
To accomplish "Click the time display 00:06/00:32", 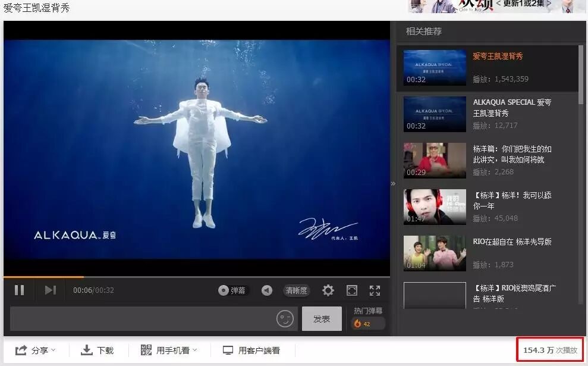I will pyautogui.click(x=93, y=290).
